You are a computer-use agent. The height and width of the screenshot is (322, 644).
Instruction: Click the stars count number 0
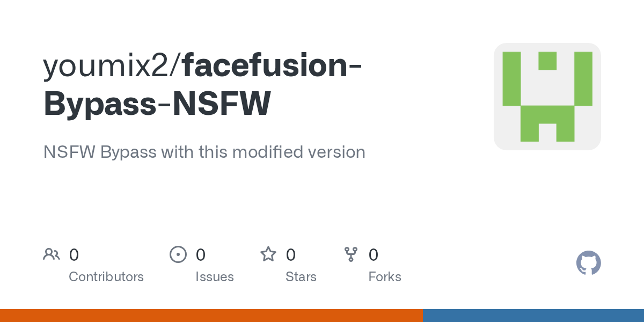click(291, 255)
